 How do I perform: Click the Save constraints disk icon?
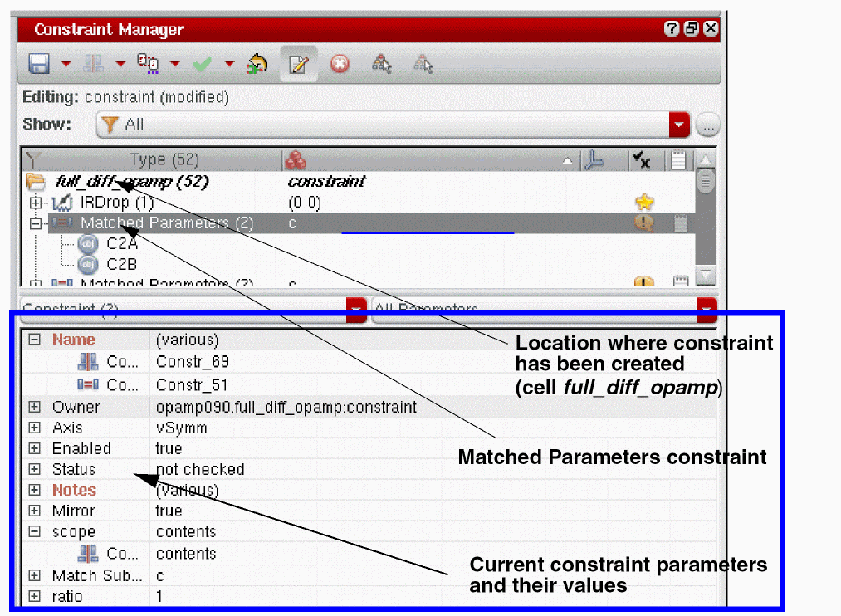tap(37, 64)
